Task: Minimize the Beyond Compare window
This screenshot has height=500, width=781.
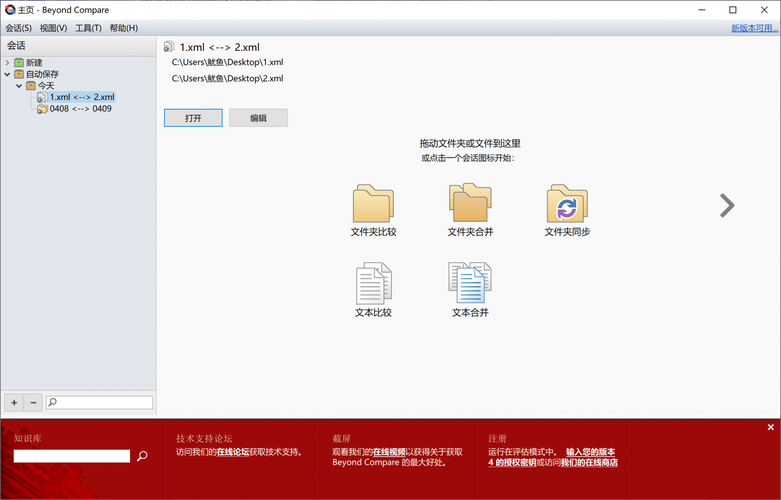Action: click(702, 10)
